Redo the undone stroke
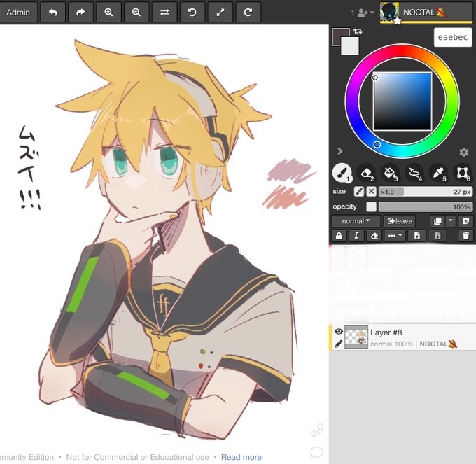The image size is (476, 464). coord(80,13)
